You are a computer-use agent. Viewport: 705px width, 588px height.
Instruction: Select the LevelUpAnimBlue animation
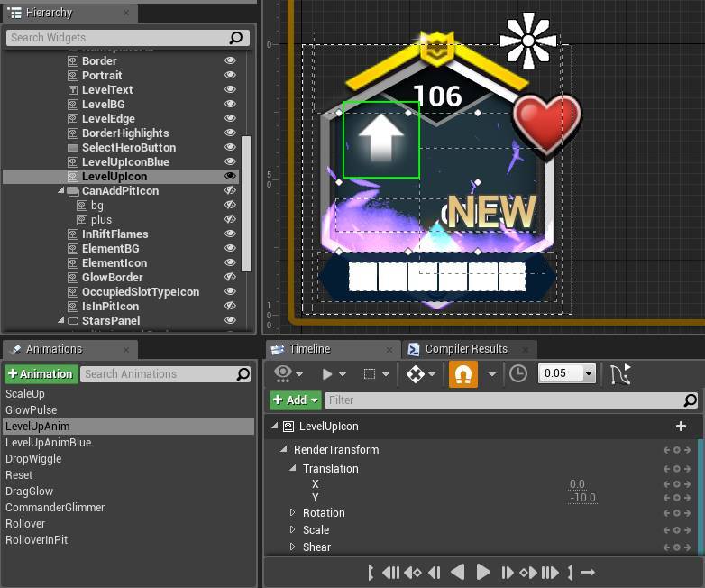click(x=48, y=442)
